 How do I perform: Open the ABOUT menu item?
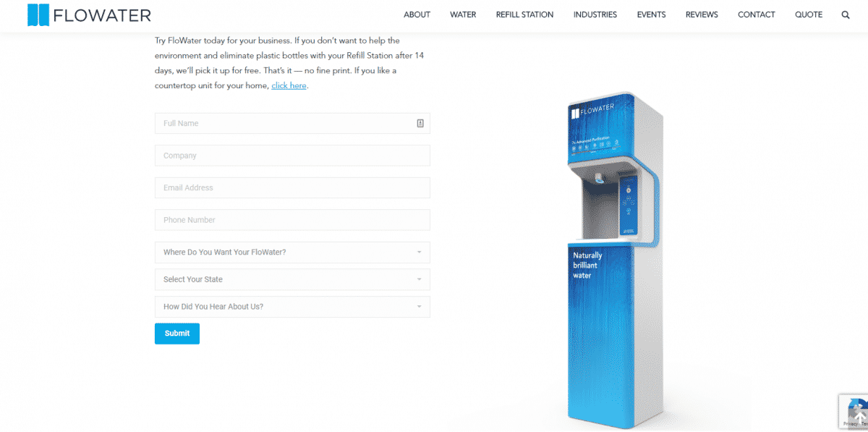[x=417, y=14]
